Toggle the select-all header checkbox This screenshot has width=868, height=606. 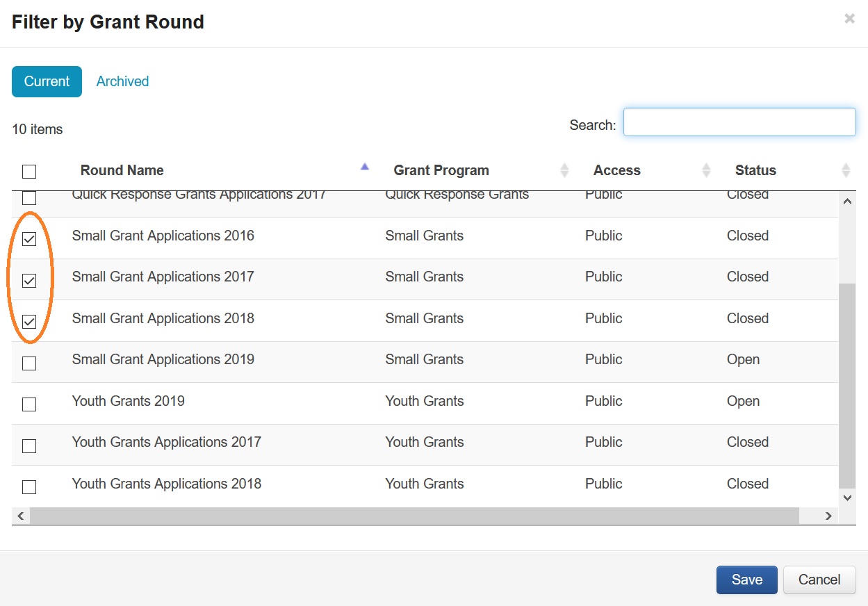point(29,171)
